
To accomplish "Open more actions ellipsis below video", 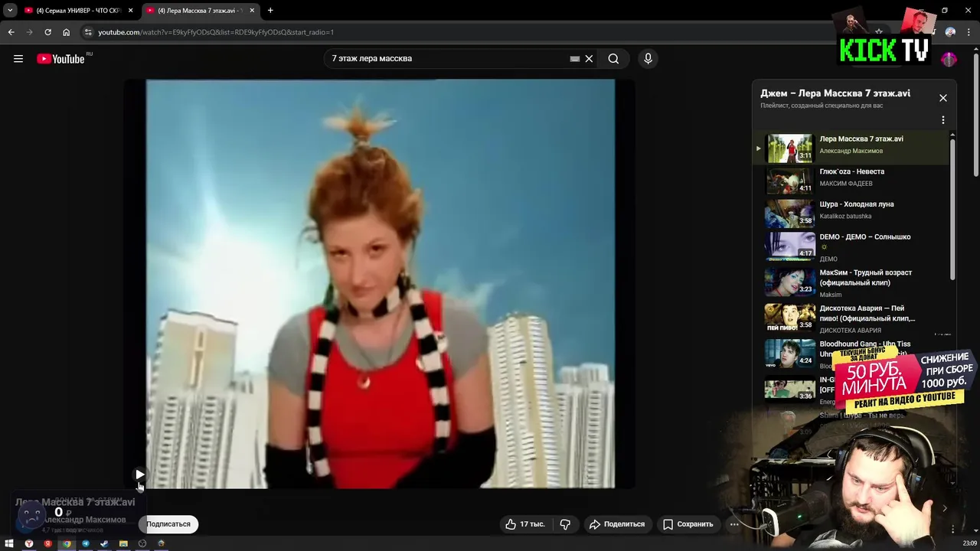I will click(733, 524).
